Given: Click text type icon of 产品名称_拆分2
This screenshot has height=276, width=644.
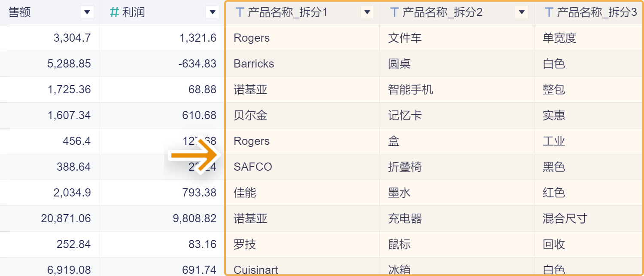Looking at the screenshot, I should click(394, 12).
